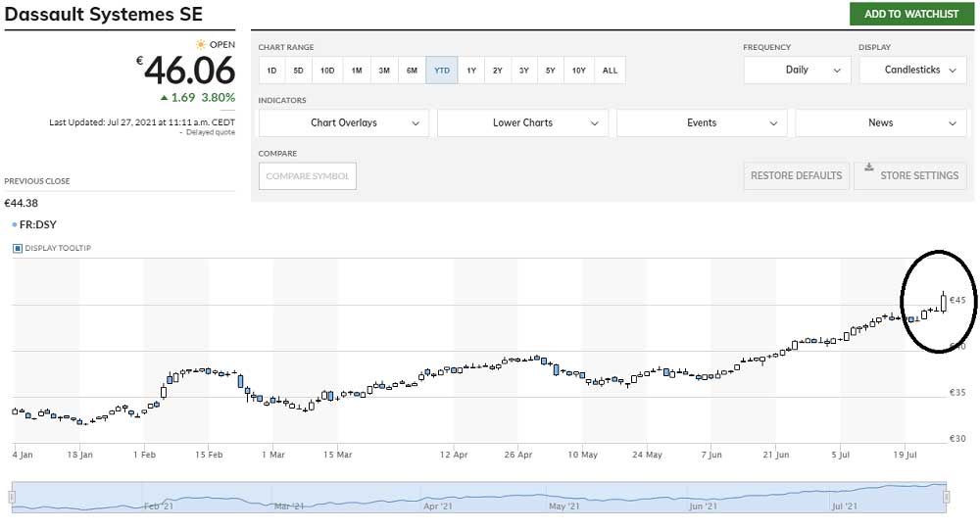This screenshot has height=530, width=980.
Task: Select the 1M chart range
Action: [x=357, y=70]
